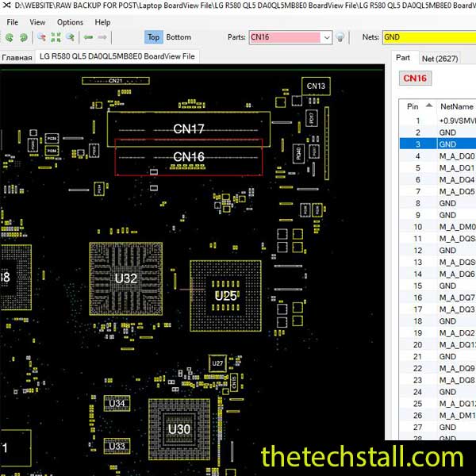Select pin 16 row M_A_DQ7

[x=437, y=297]
